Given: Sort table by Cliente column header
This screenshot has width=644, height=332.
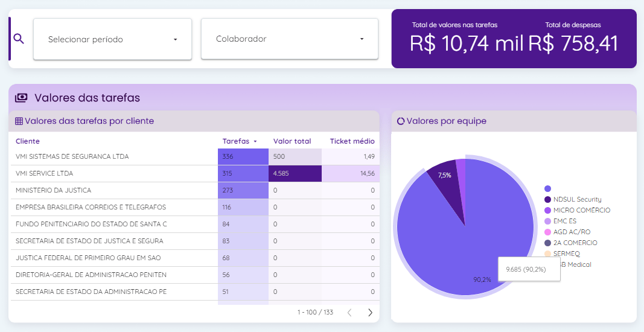Looking at the screenshot, I should click(x=28, y=141).
